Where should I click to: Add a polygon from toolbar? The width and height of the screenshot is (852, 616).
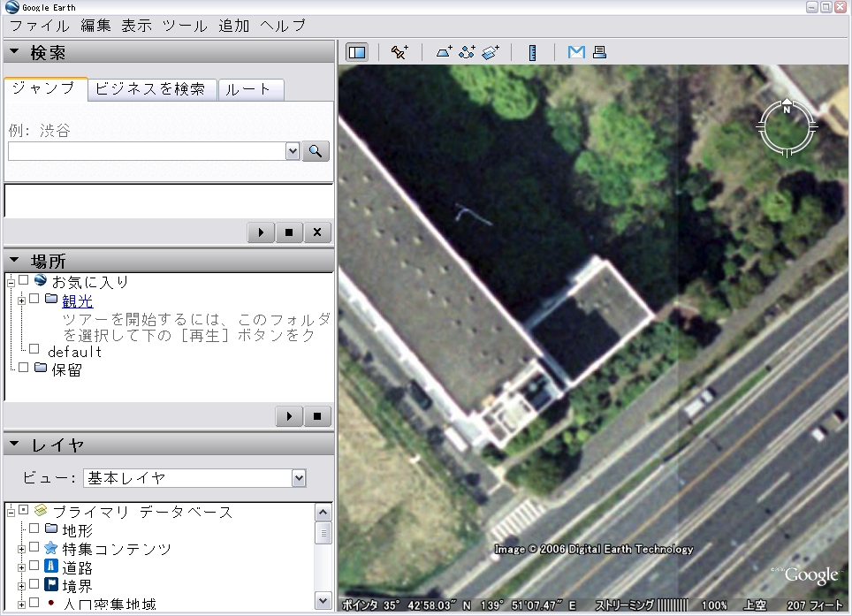pos(444,52)
